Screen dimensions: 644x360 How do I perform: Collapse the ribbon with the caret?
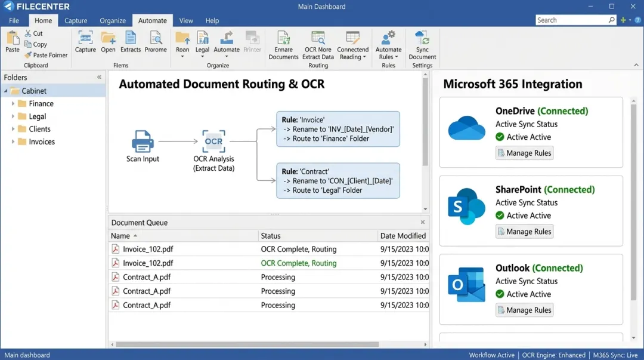(x=636, y=65)
